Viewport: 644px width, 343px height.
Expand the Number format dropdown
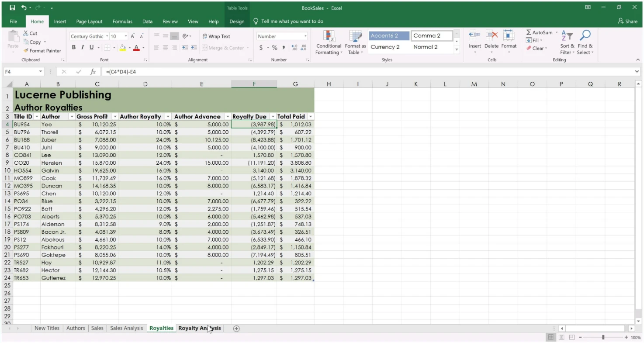[305, 36]
